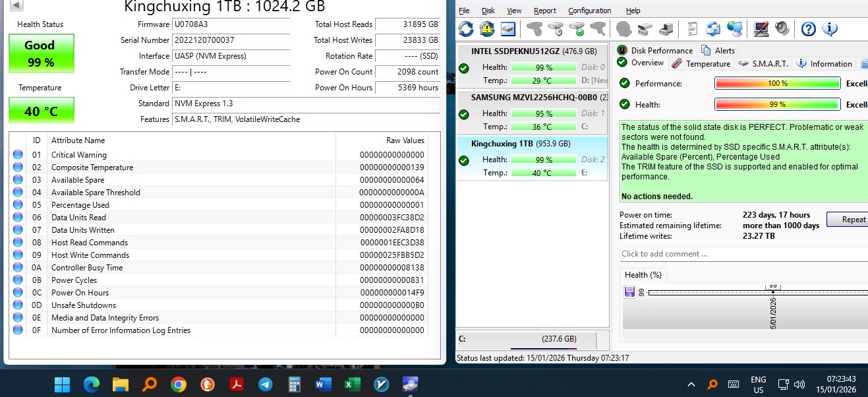
Task: Click the refresh disk status toolbar icon
Action: click(466, 29)
